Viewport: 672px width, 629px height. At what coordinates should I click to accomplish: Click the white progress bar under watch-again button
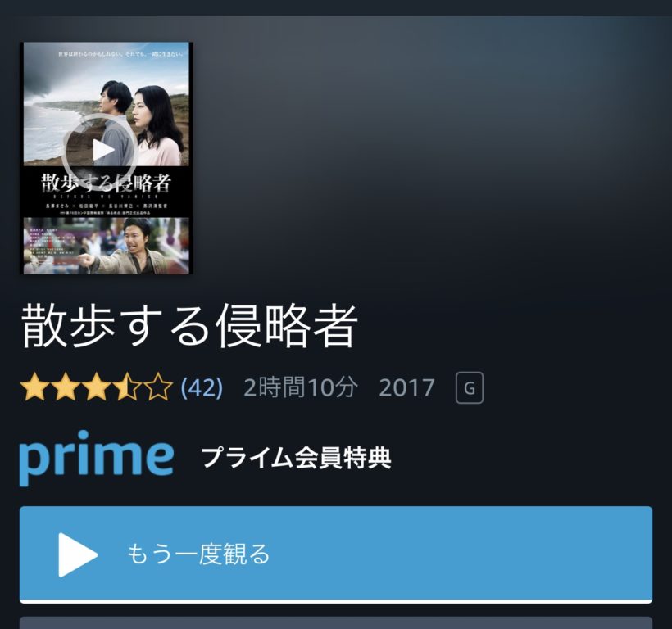click(x=336, y=602)
